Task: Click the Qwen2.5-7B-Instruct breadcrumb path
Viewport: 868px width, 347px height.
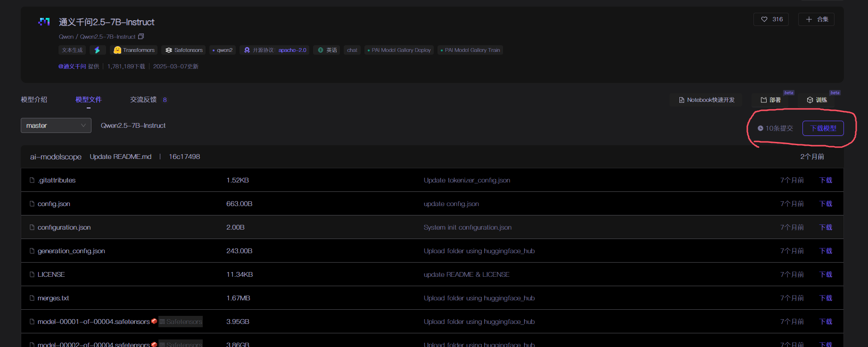Action: tap(133, 125)
